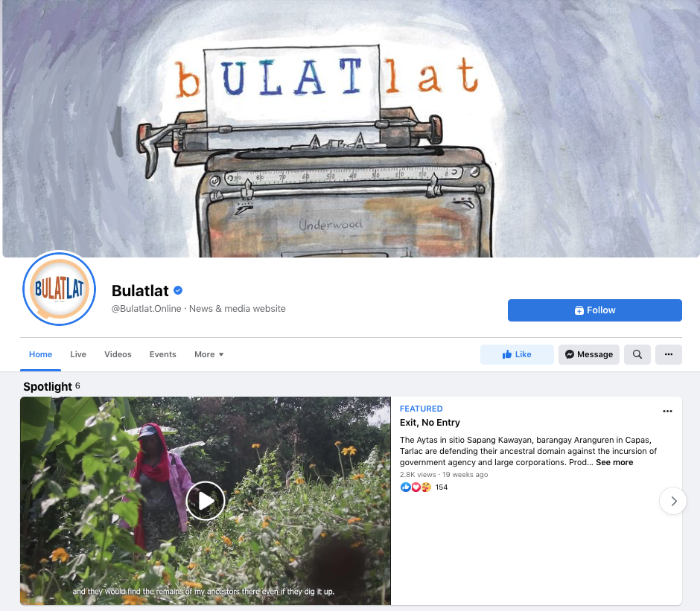Screen dimensions: 700x611
Task: Expand the More dropdown
Action: [209, 354]
